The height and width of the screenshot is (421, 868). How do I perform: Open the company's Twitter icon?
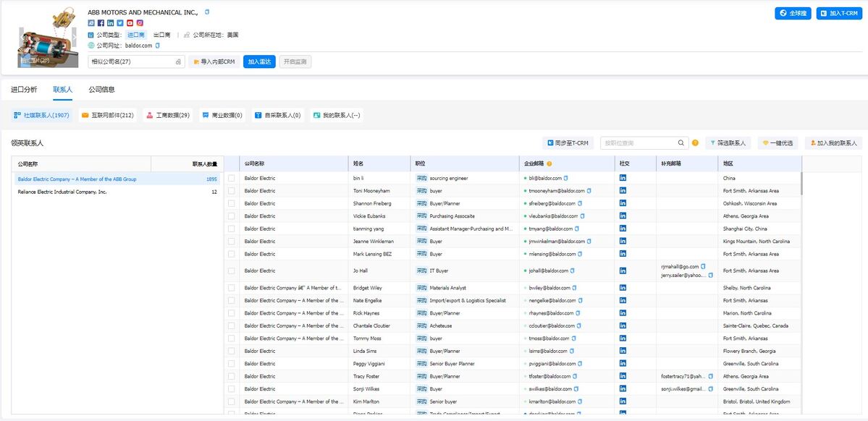click(120, 23)
